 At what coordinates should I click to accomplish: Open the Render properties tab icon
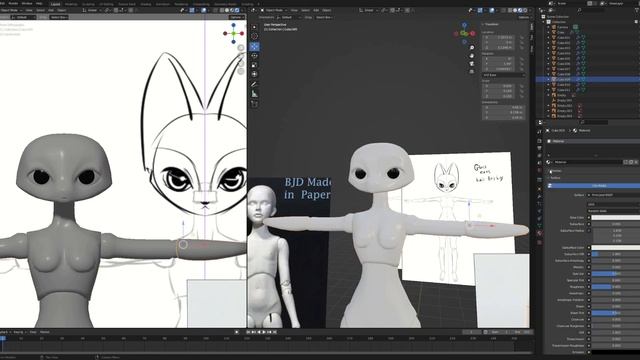[540, 140]
